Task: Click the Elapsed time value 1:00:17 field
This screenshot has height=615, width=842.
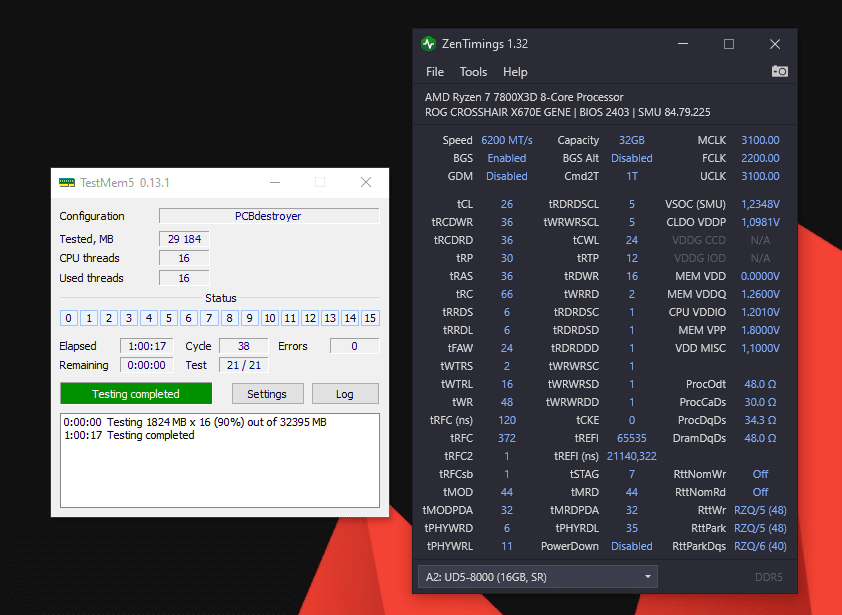Action: pos(147,346)
